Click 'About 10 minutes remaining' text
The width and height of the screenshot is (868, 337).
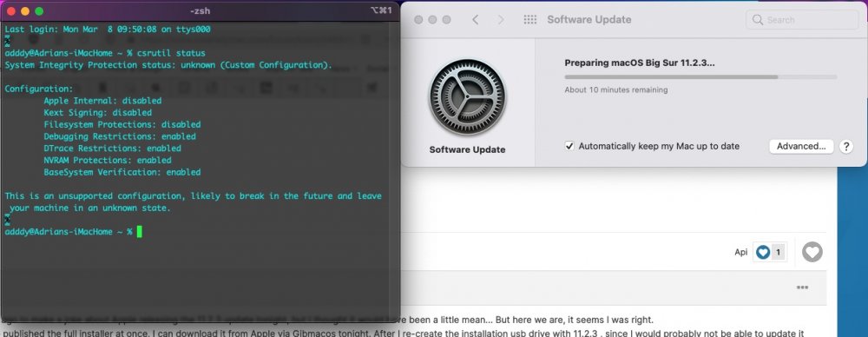tap(616, 89)
